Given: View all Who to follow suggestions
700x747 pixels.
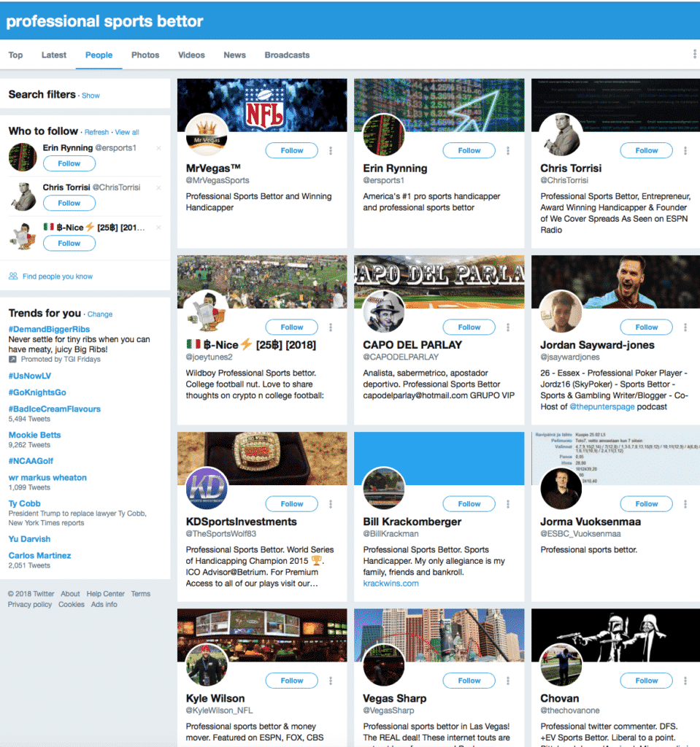Looking at the screenshot, I should (127, 133).
